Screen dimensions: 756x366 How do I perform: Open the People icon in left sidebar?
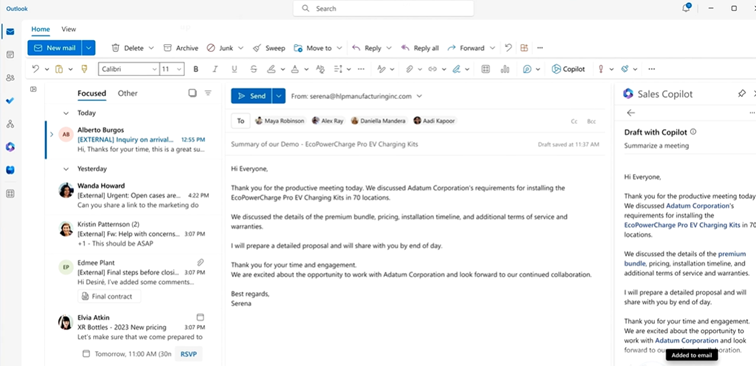click(x=10, y=78)
